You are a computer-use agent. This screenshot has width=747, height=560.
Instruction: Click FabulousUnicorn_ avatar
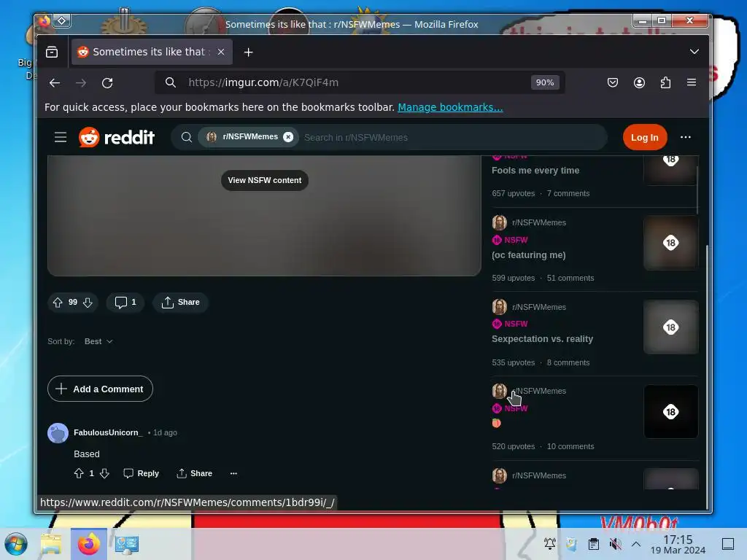coord(58,433)
